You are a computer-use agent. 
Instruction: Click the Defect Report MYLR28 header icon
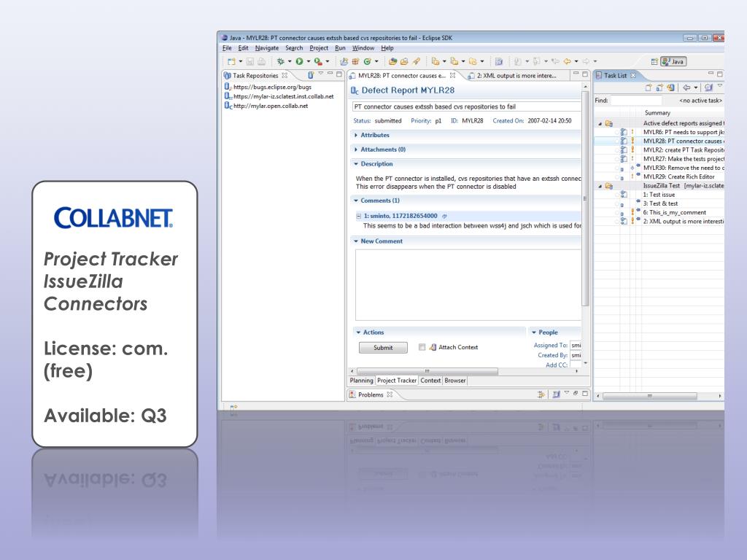coord(355,90)
